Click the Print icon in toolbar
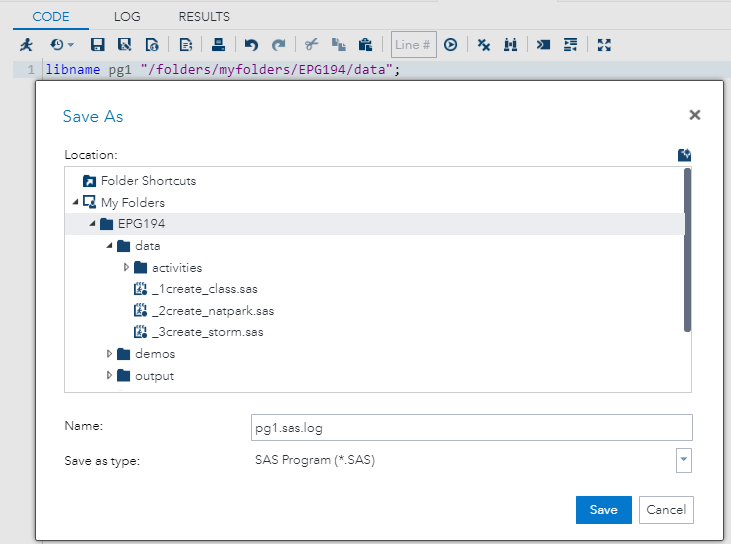The image size is (731, 544). tap(218, 44)
